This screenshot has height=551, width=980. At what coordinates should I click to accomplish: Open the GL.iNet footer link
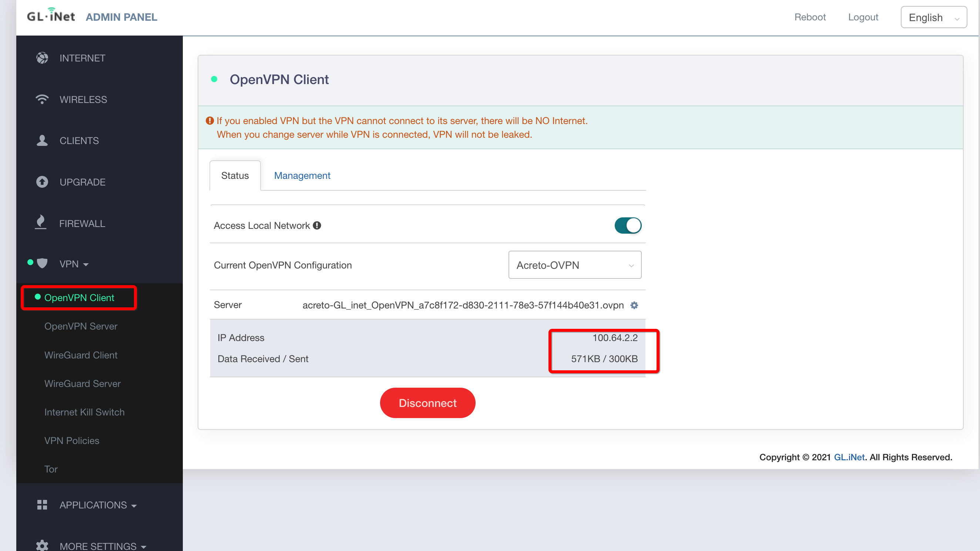pyautogui.click(x=849, y=457)
